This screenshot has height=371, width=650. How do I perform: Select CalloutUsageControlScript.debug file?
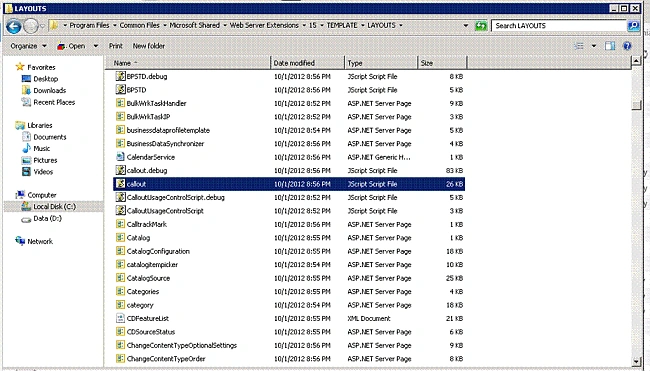(176, 197)
